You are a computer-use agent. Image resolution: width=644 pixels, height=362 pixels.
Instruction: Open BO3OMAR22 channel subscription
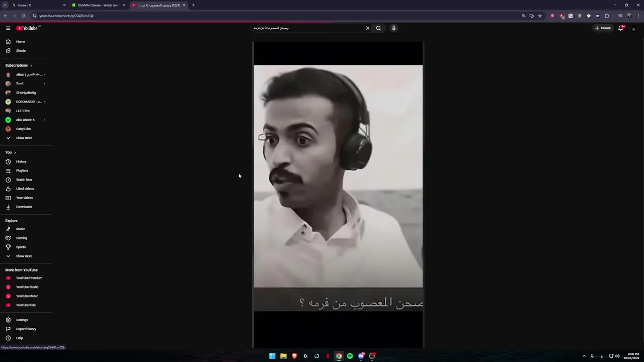[26, 102]
